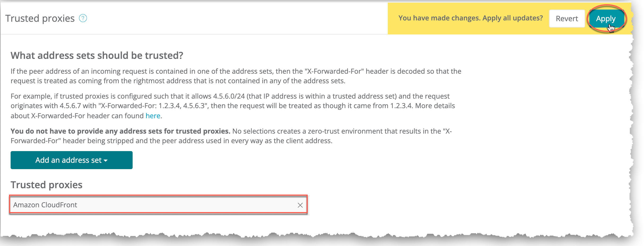The image size is (644, 246).
Task: Click the "No selections creates a zero-trust" sentence
Action: [342, 131]
